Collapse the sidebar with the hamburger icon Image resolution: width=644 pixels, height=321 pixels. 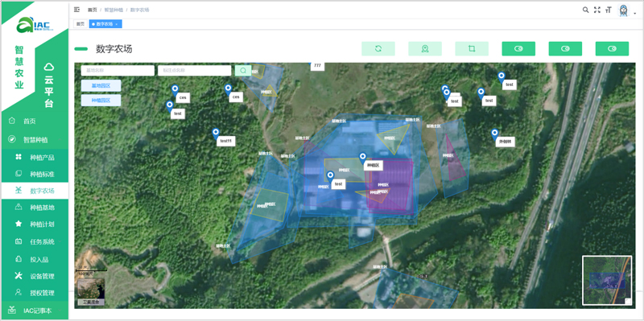point(76,10)
